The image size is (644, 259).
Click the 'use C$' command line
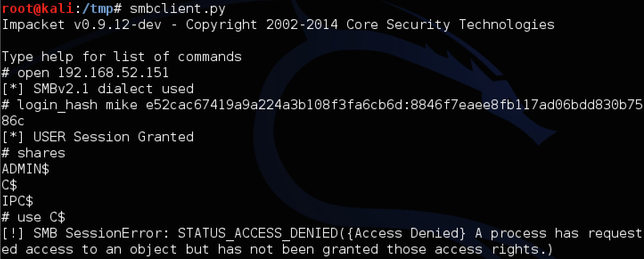click(41, 217)
